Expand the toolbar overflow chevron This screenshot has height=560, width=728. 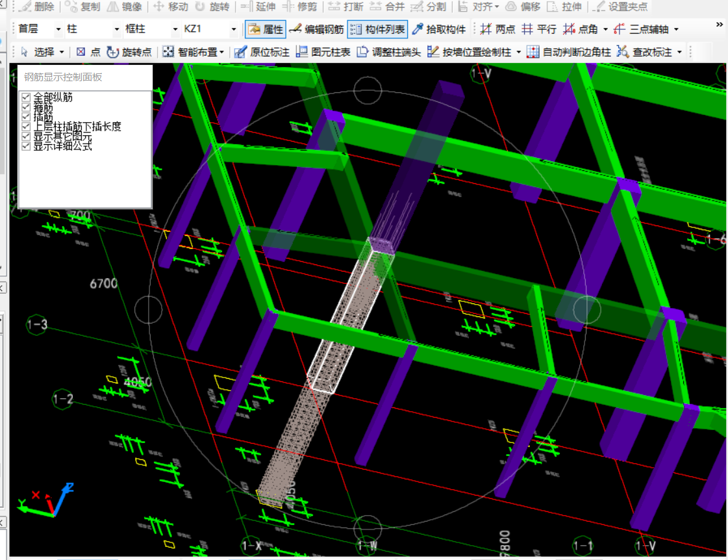(719, 24)
